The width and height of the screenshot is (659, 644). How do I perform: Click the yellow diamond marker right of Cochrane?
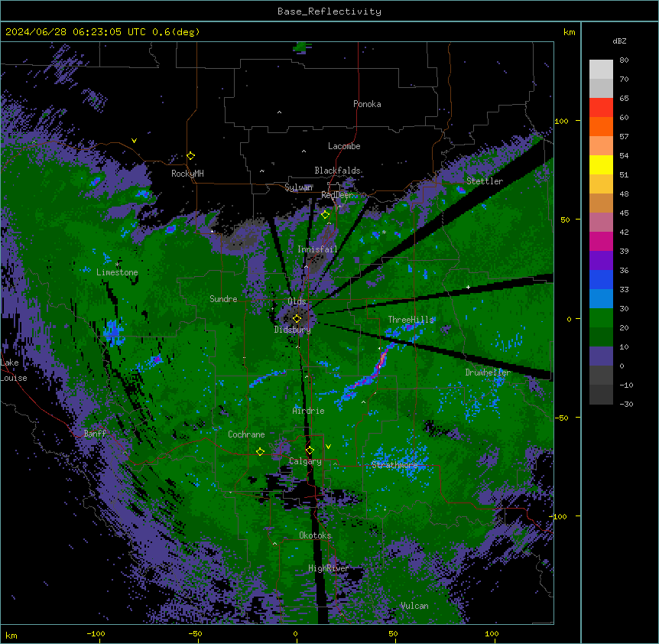tap(260, 451)
